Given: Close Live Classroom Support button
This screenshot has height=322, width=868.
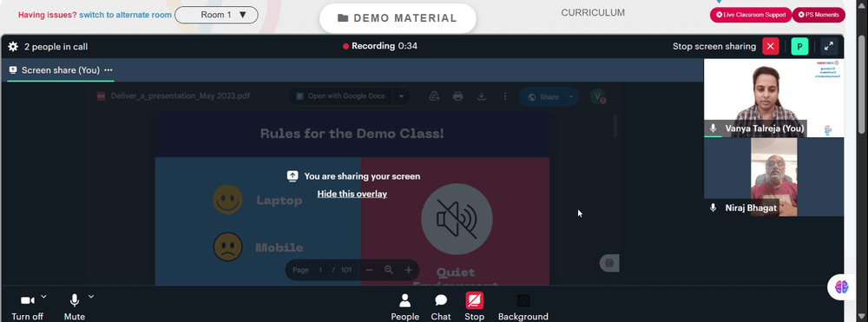Looking at the screenshot, I should tap(751, 15).
